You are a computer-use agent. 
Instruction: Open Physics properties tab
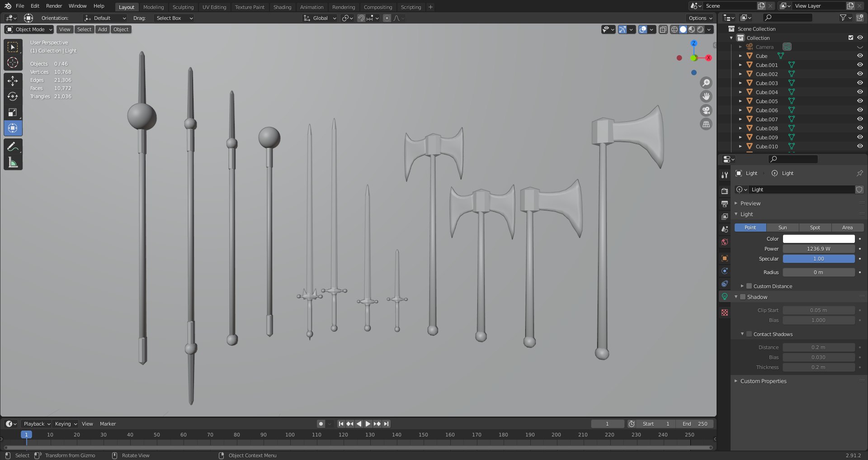(x=725, y=271)
